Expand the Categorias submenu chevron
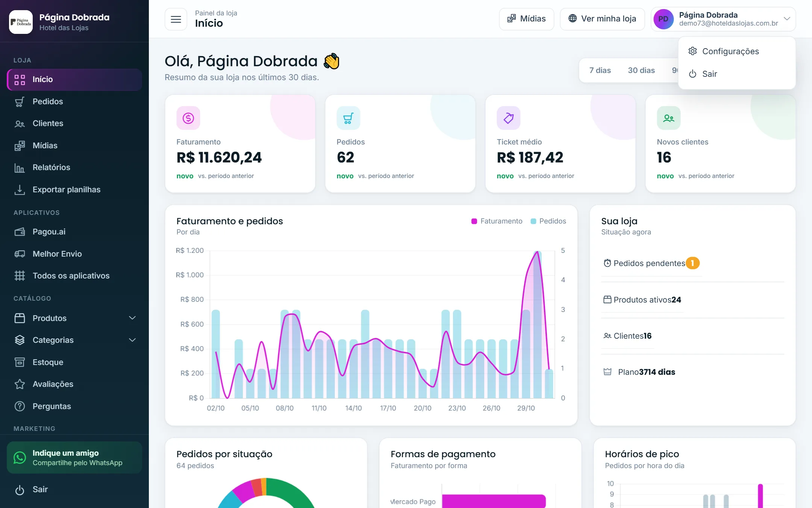The height and width of the screenshot is (508, 812). (132, 340)
